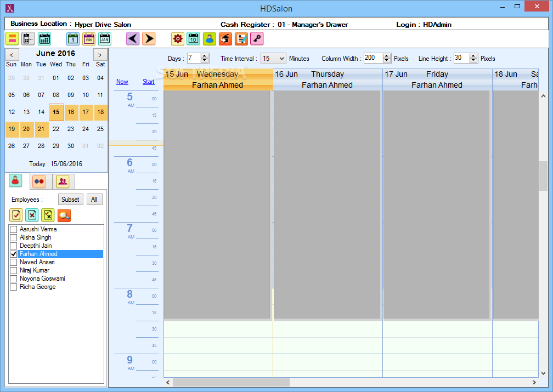Check the Richa George checkbox
The height and width of the screenshot is (392, 553).
click(13, 287)
